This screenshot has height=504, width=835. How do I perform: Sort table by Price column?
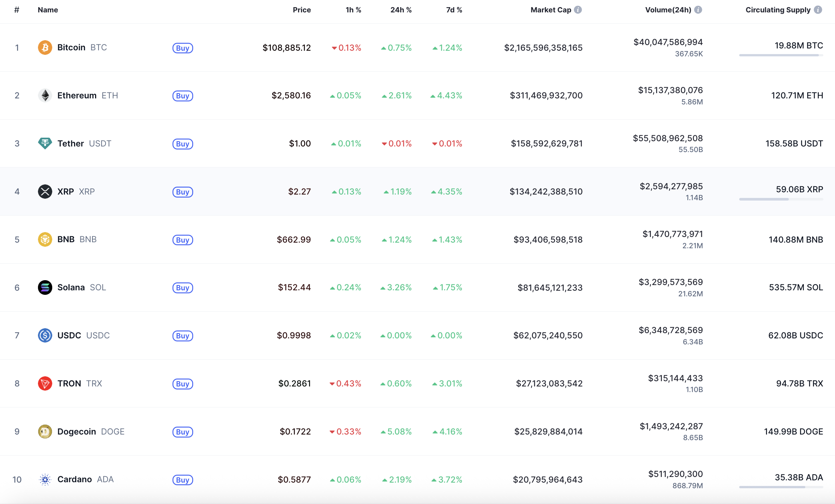pyautogui.click(x=301, y=10)
